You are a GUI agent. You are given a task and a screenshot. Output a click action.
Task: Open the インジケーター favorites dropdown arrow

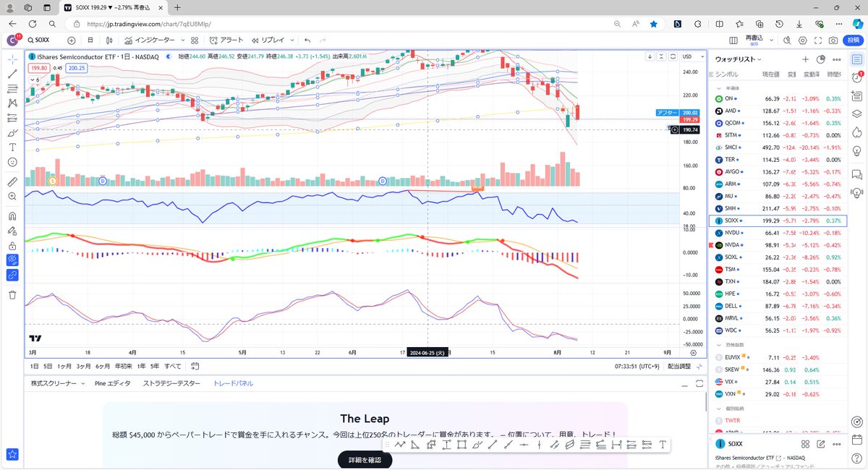point(183,40)
